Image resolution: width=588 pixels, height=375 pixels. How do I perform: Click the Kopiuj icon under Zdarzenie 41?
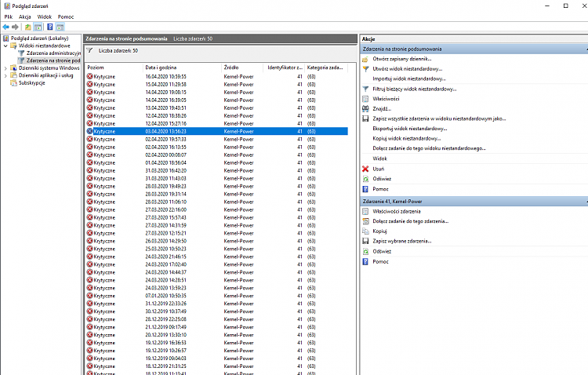point(365,231)
